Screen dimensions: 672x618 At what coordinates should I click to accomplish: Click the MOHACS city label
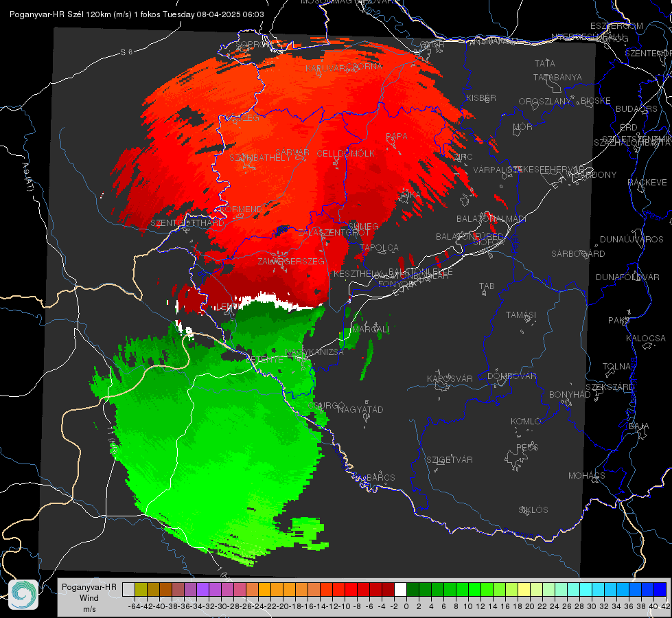coord(586,476)
